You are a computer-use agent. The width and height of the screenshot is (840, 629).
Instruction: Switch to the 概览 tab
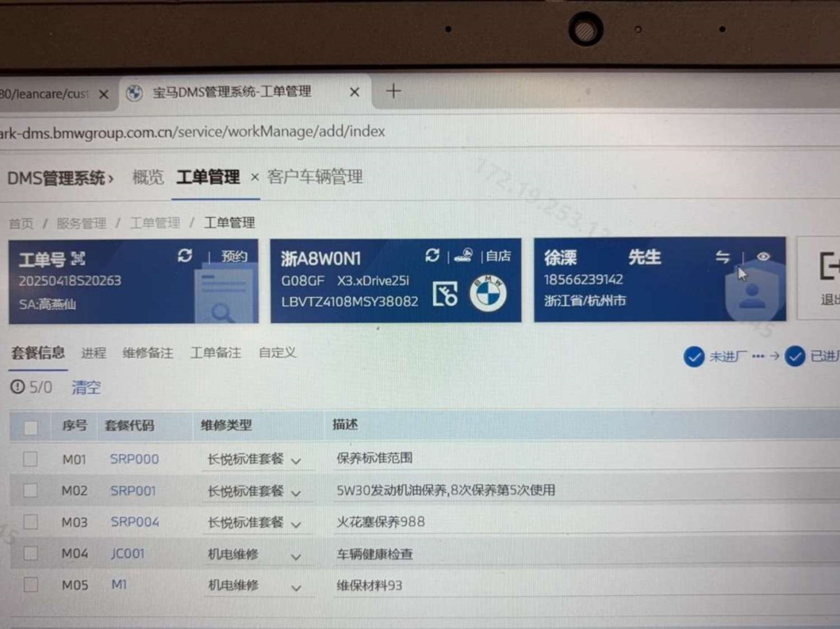tap(148, 177)
